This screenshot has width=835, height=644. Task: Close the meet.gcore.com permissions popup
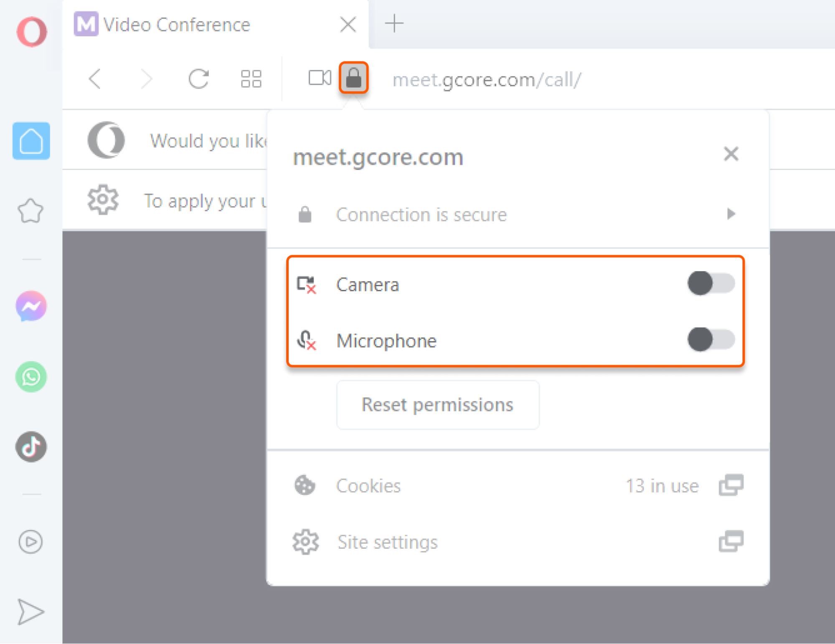[731, 154]
